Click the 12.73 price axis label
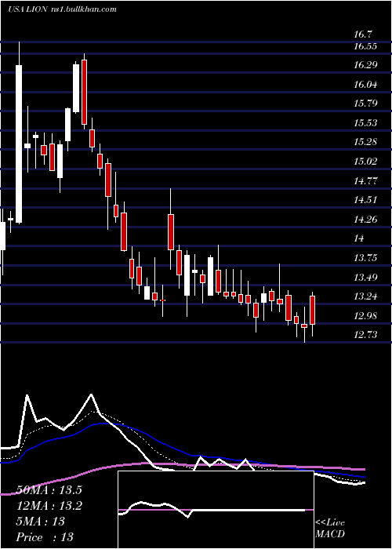 [365, 335]
